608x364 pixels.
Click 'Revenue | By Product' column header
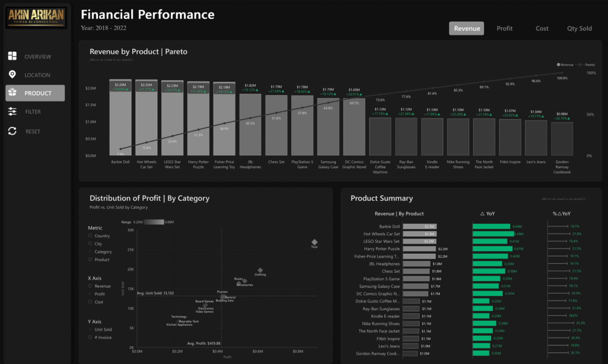399,214
